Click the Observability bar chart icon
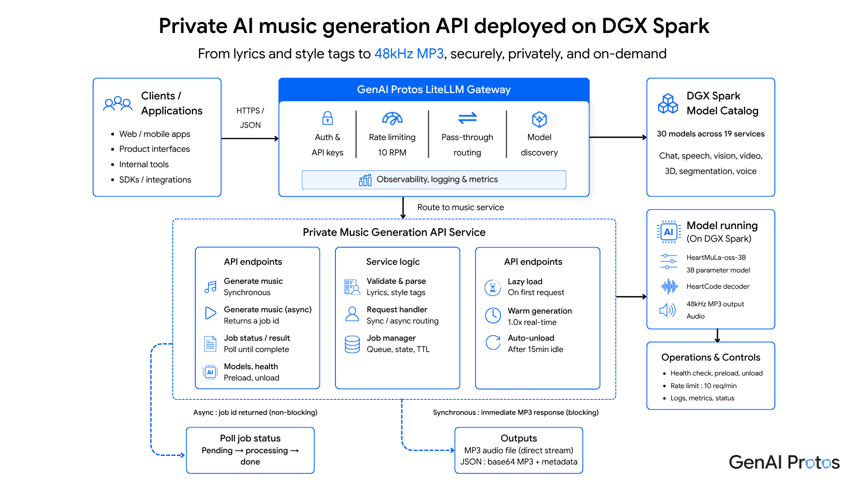 pos(365,180)
